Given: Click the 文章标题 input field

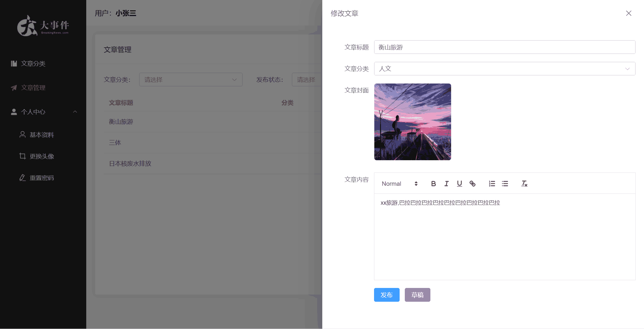Looking at the screenshot, I should [505, 47].
